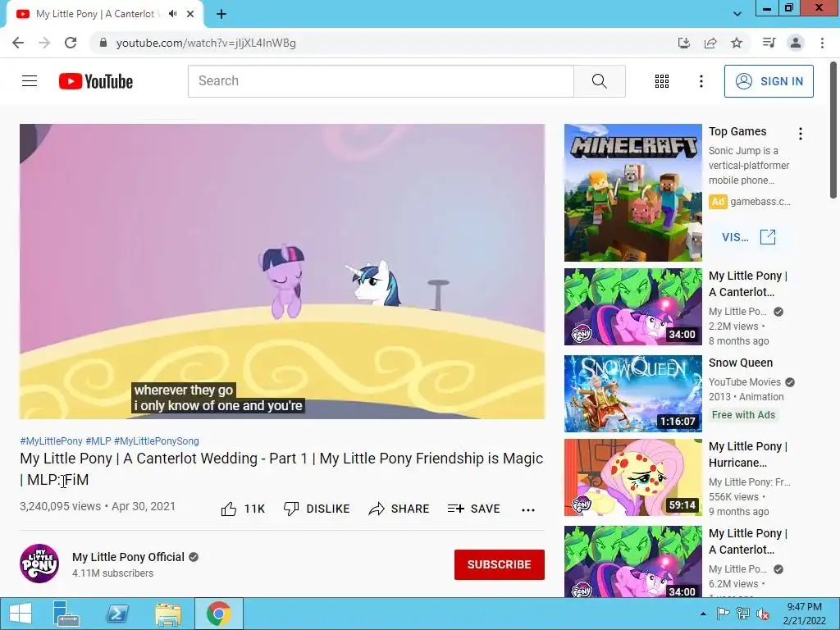
Task: Open the Minecraft Top Games ad thumbnail
Action: point(632,193)
